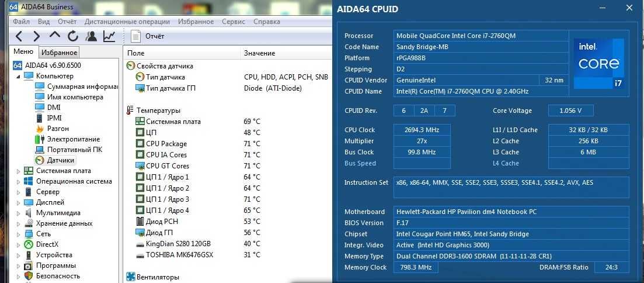Refresh the view with the circular arrow icon

click(x=73, y=36)
